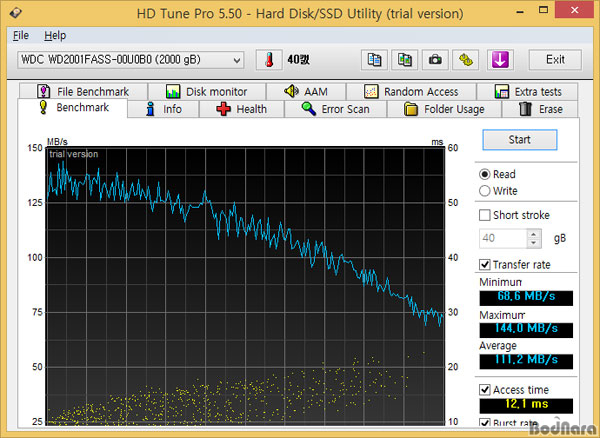Viewport: 600px width, 438px height.
Task: Close the HD Tune Pro window
Action: [x=574, y=10]
